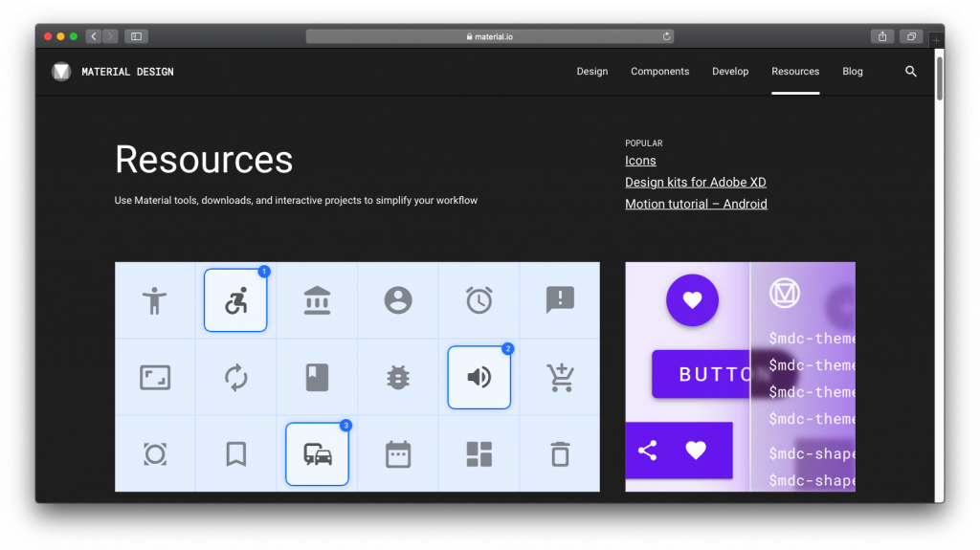Click the aspect ratio icon tile
980x550 pixels.
tap(154, 378)
